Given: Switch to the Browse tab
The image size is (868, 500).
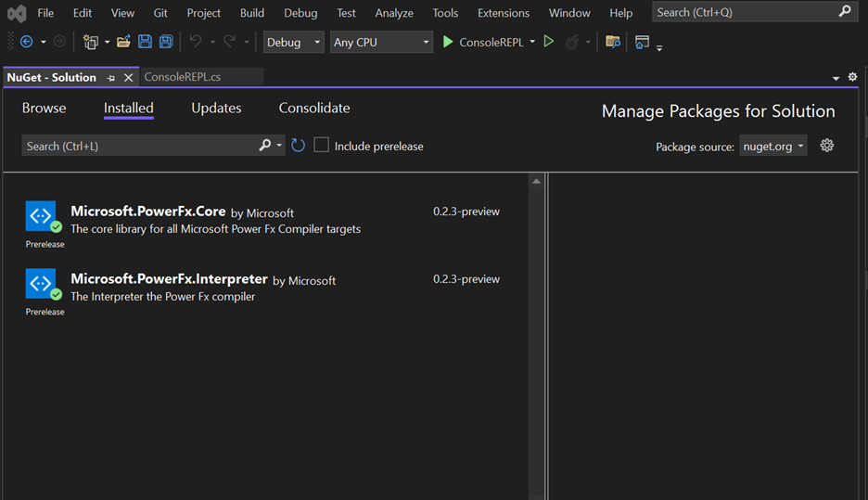Looking at the screenshot, I should tap(44, 108).
